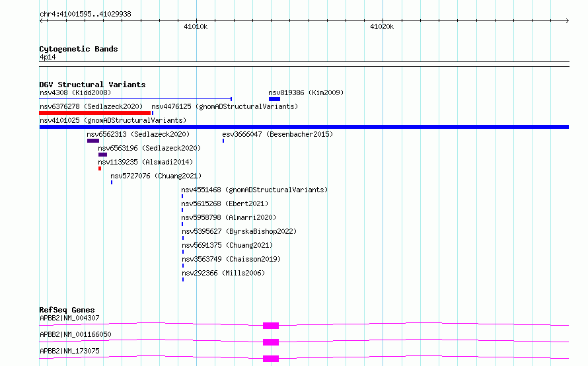Image resolution: width=588 pixels, height=366 pixels.
Task: Open APBB2|NM_004307 gene label
Action: (69, 318)
